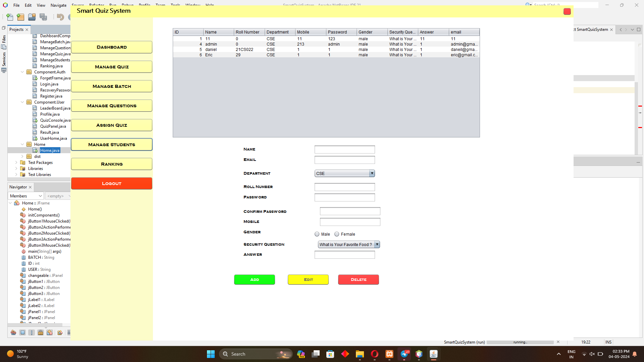Switch to the Projects tab
Image resolution: width=644 pixels, height=362 pixels.
click(x=16, y=29)
